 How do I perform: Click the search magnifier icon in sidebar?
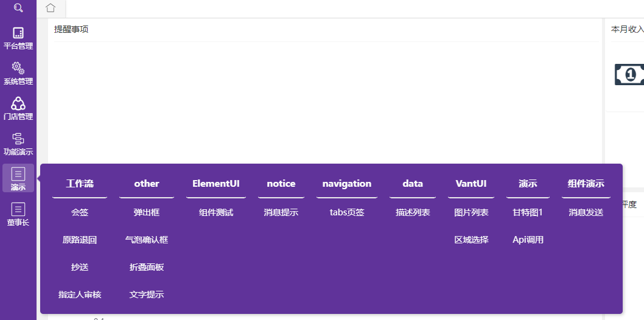point(18,7)
